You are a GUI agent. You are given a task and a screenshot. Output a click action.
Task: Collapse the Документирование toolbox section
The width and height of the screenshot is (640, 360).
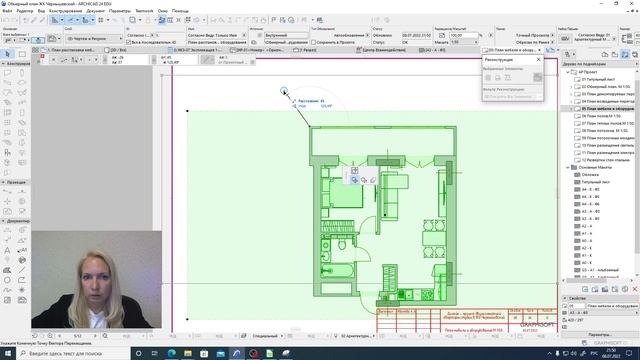[x=4, y=221]
